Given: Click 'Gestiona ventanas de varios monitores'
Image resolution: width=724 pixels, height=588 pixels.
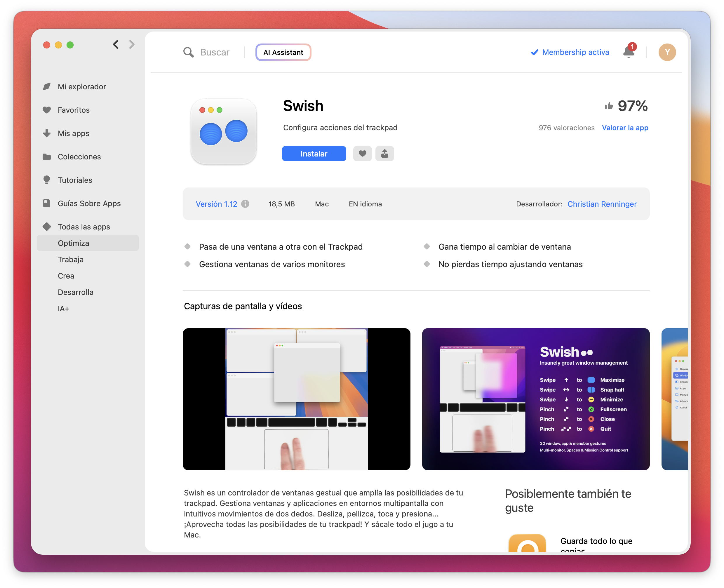Looking at the screenshot, I should point(271,264).
